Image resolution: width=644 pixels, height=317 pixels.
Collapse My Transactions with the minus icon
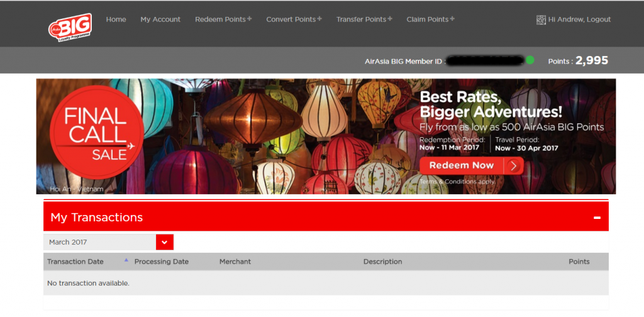597,218
